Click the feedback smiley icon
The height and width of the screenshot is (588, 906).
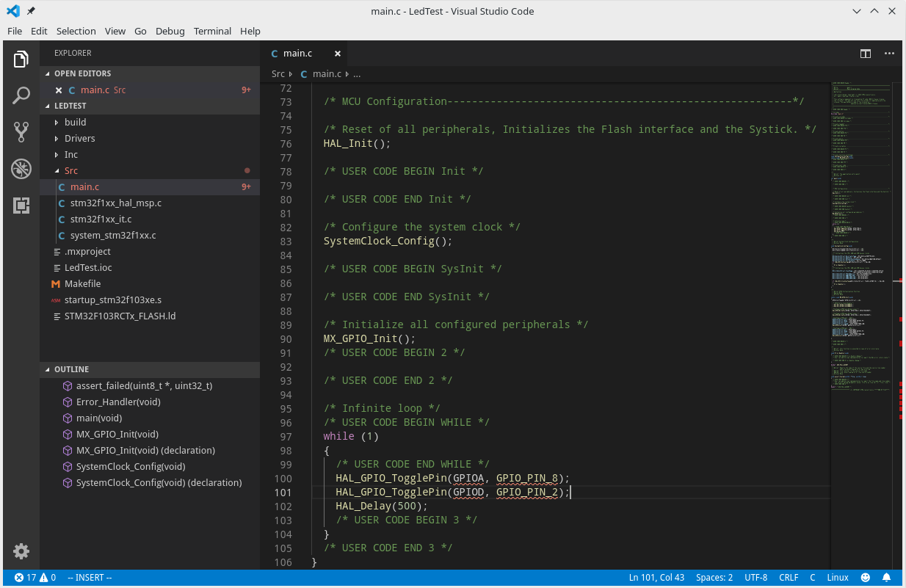866,578
